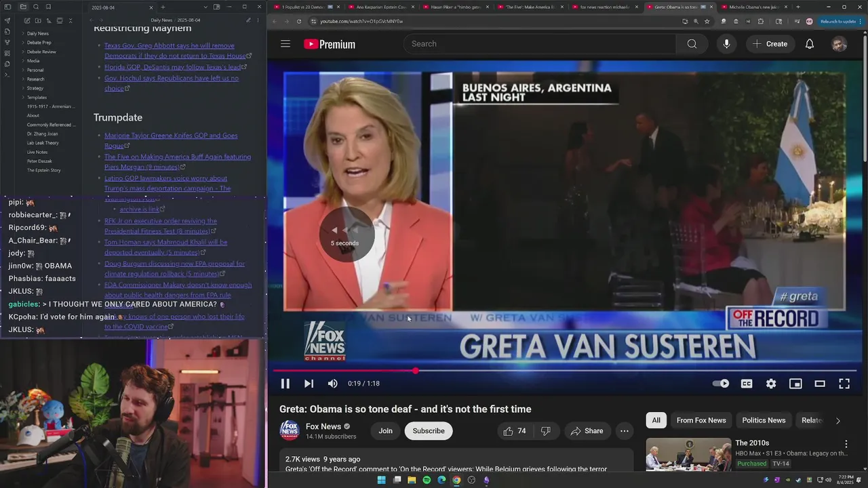This screenshot has width=868, height=488.
Task: Open YouTube notifications bell
Action: [x=810, y=44]
